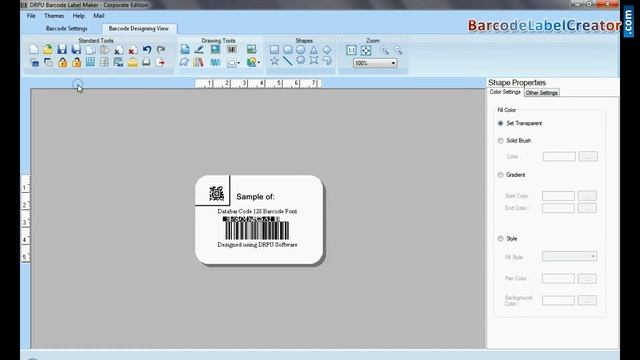Toggle the grid icon in Standard Tools
The height and width of the screenshot is (360, 640).
[90, 62]
